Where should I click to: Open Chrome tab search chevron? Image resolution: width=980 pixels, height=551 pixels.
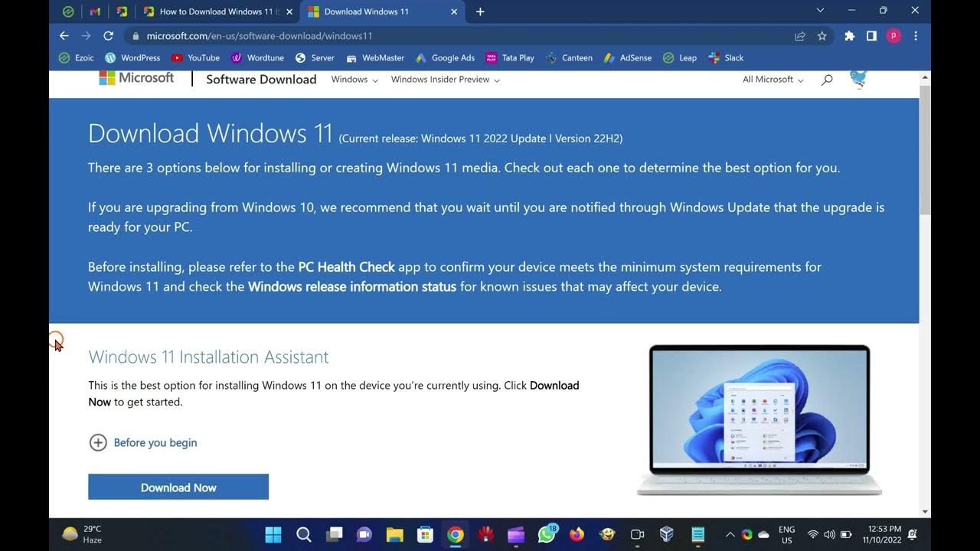(x=820, y=11)
